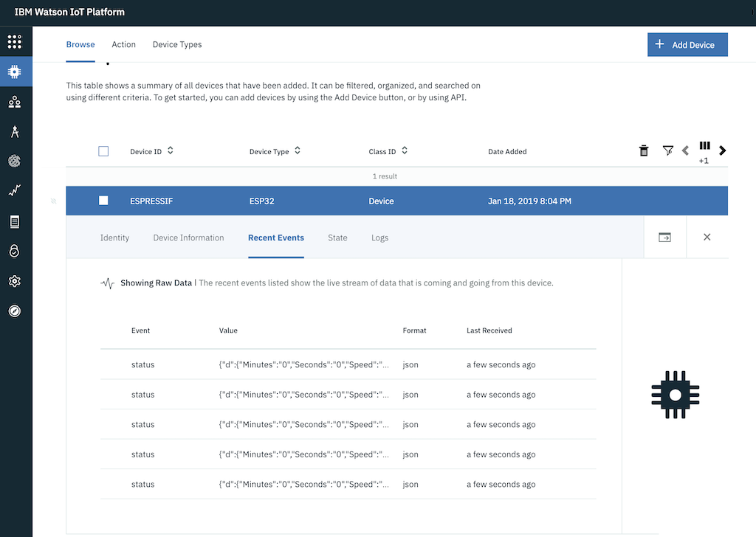Screen dimensions: 756x537
Task: Sort by Device Type column arrows
Action: pyautogui.click(x=298, y=150)
